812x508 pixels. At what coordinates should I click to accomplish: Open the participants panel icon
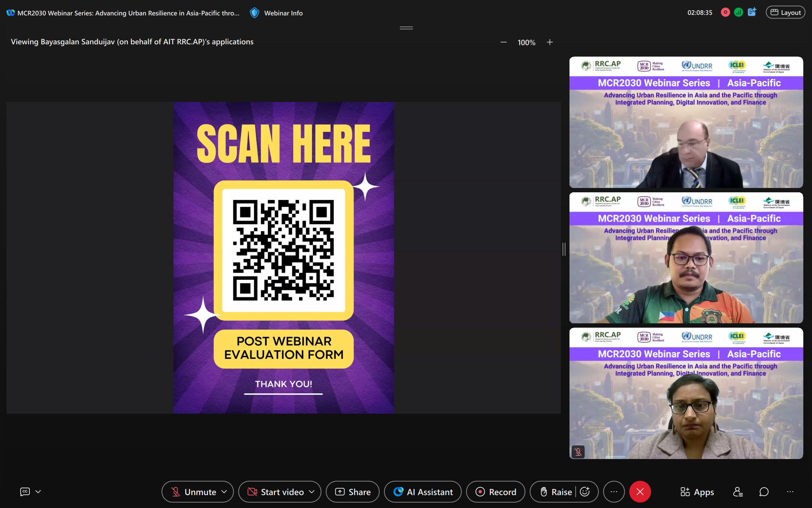[738, 492]
